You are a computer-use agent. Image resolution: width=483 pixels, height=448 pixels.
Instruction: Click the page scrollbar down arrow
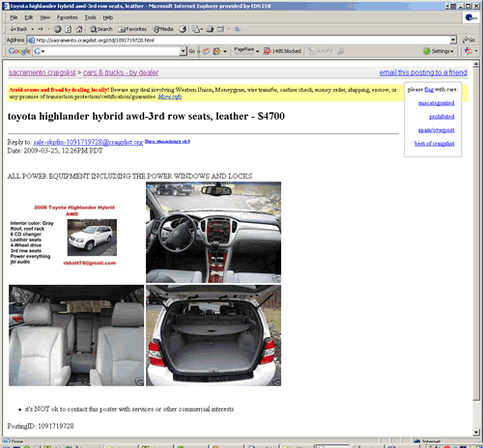pos(476,433)
